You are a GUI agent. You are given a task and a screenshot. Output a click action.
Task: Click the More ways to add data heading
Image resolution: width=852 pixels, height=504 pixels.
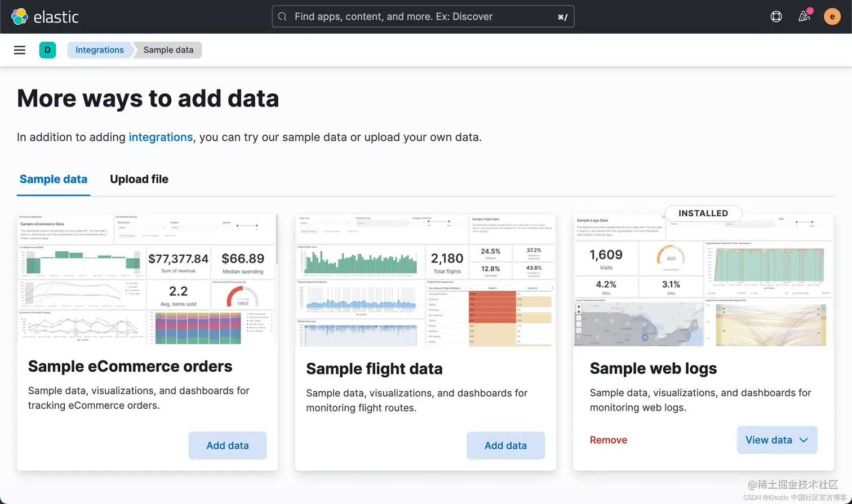(x=148, y=99)
